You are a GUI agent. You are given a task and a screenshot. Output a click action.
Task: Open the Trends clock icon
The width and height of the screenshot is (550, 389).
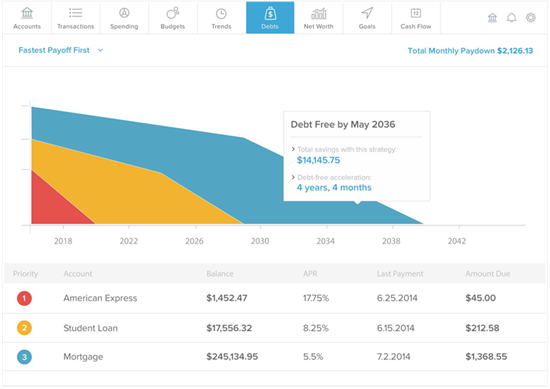click(x=221, y=14)
